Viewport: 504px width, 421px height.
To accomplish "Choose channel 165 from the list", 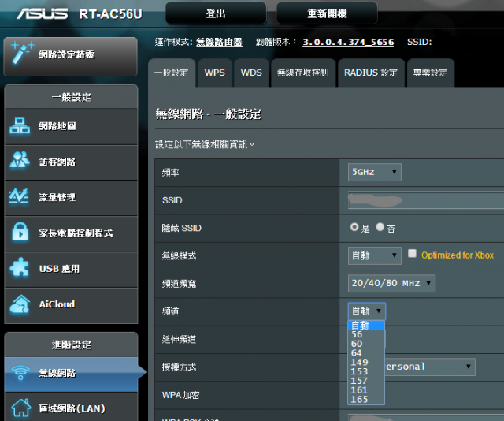I will pos(366,400).
